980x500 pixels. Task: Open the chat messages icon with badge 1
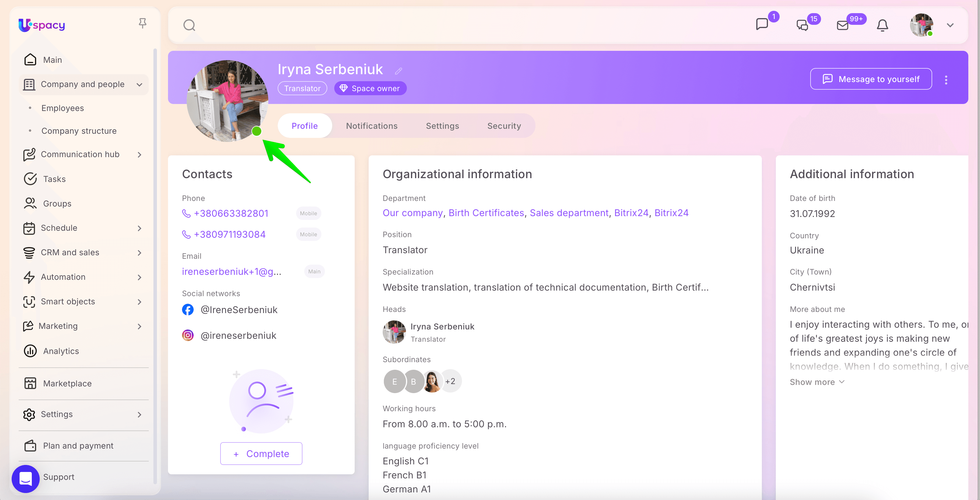[x=762, y=24]
